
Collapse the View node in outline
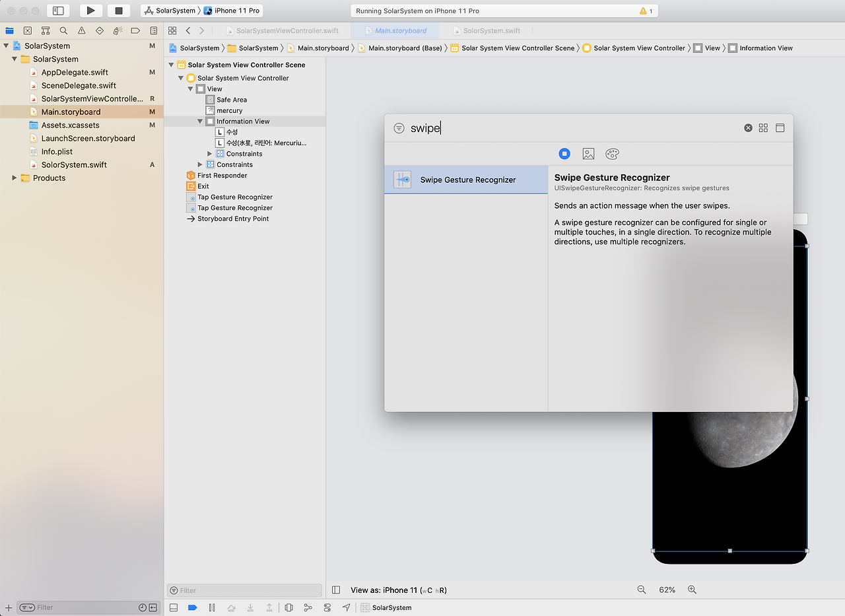point(191,88)
